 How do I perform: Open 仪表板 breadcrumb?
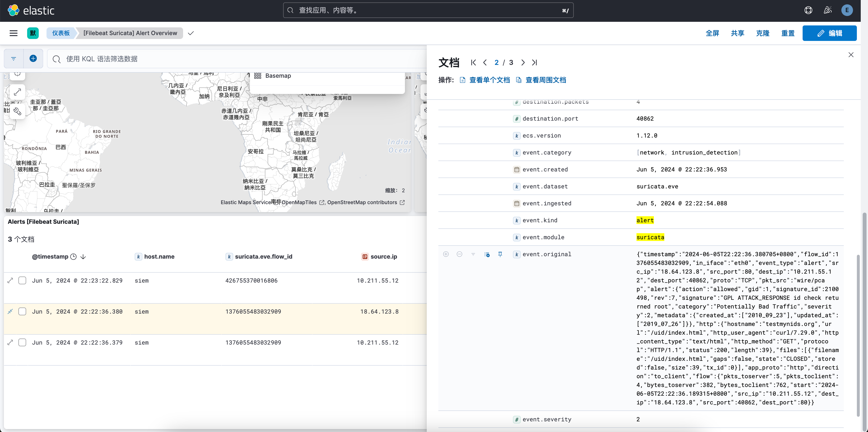[x=61, y=33]
